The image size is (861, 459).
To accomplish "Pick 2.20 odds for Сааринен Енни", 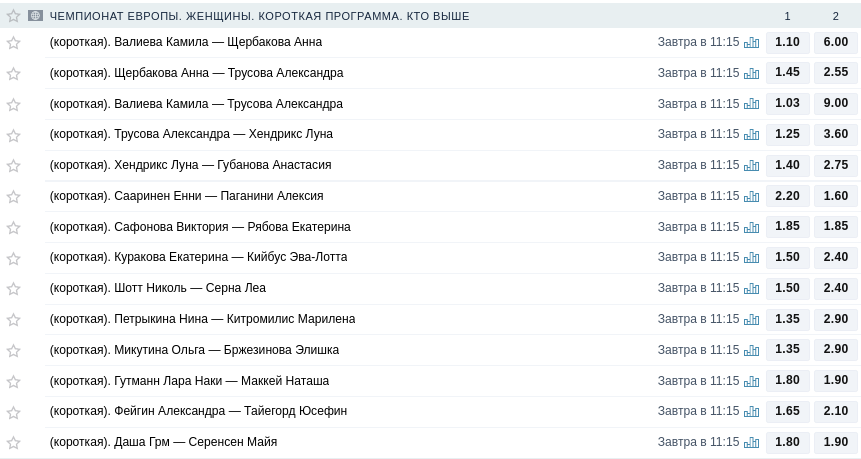I will (787, 196).
